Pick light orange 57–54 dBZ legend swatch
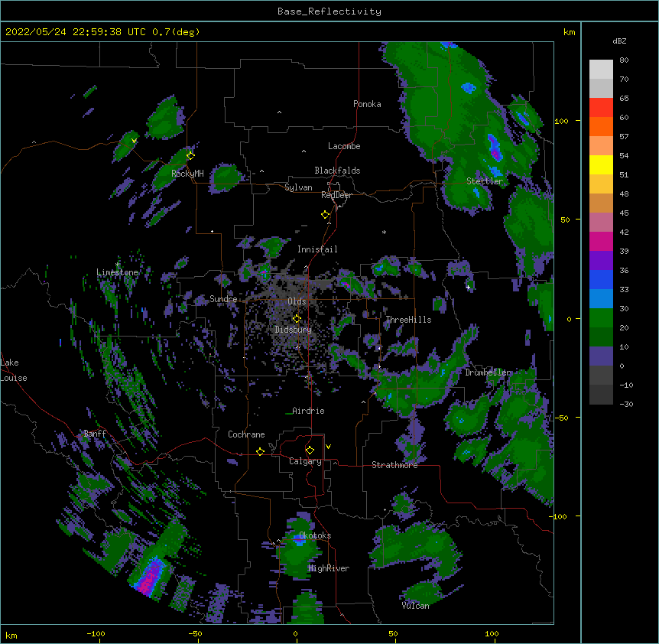Image resolution: width=659 pixels, height=644 pixels. 601,146
